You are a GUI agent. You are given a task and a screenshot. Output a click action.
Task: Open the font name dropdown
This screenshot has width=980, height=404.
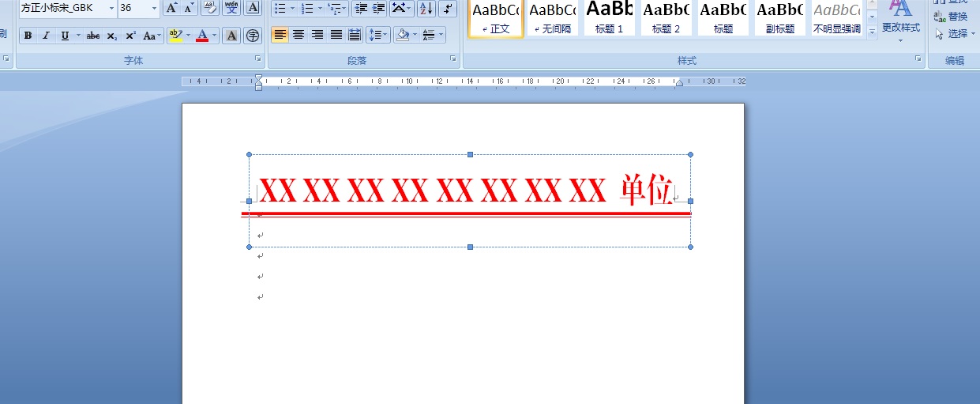pos(111,8)
